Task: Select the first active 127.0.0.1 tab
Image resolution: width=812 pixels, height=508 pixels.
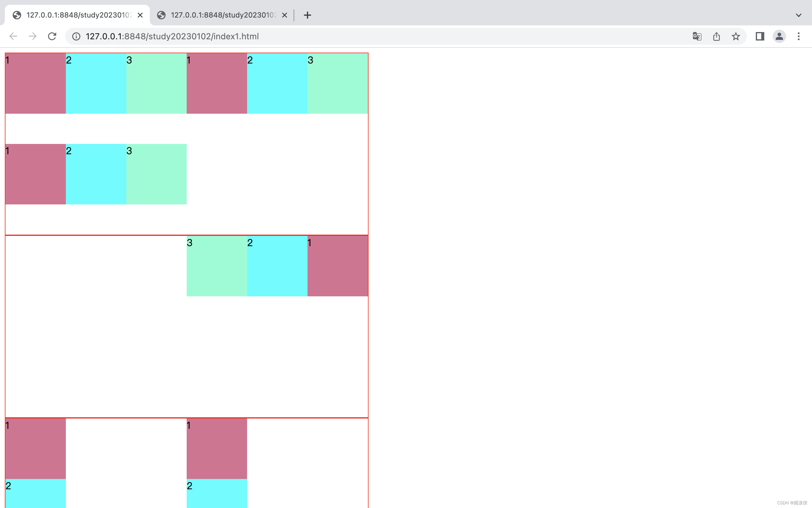Action: (78, 15)
